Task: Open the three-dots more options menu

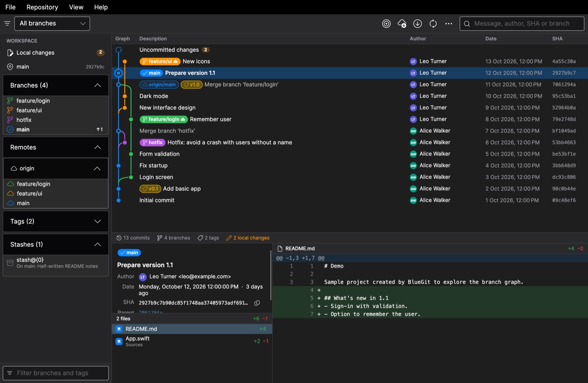Action: tap(449, 24)
